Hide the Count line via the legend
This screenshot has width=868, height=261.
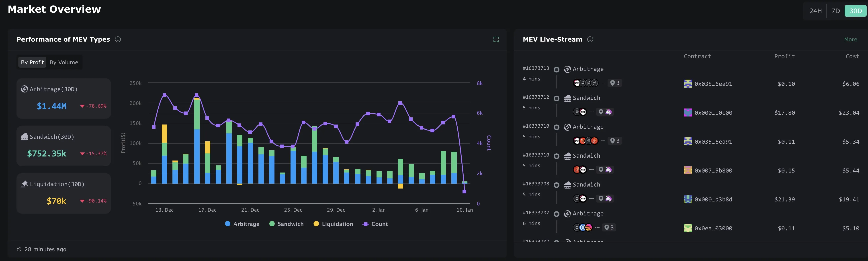pos(375,224)
